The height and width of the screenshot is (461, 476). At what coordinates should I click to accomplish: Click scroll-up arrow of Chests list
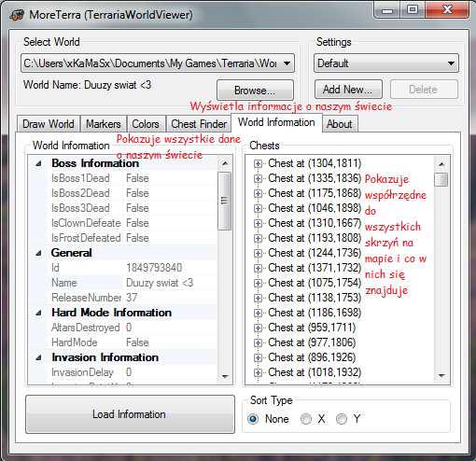(x=441, y=164)
